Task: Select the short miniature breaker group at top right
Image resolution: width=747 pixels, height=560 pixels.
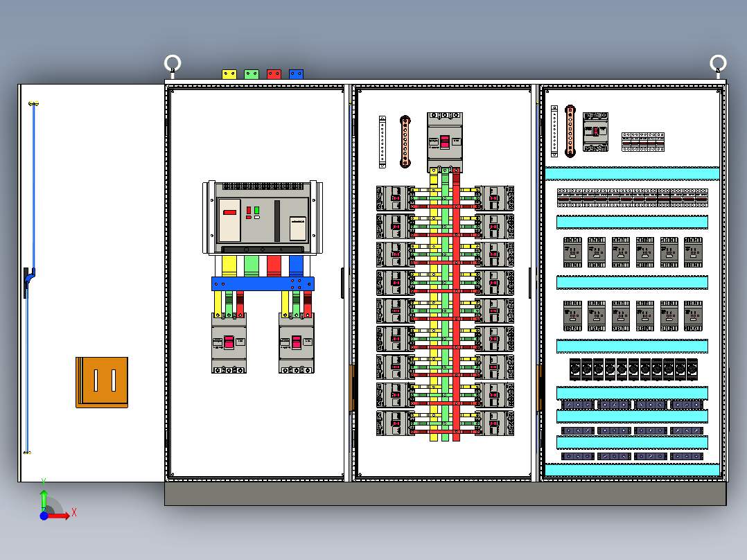Action: tap(643, 142)
